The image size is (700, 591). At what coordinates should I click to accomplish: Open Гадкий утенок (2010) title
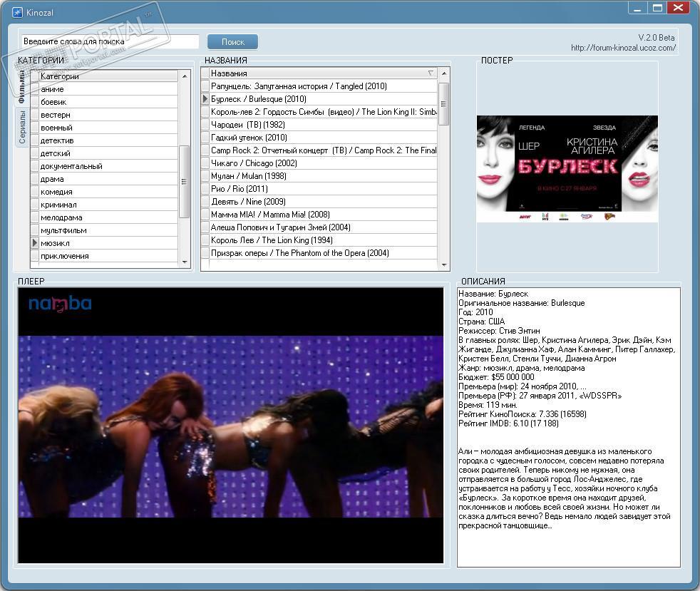coord(323,138)
